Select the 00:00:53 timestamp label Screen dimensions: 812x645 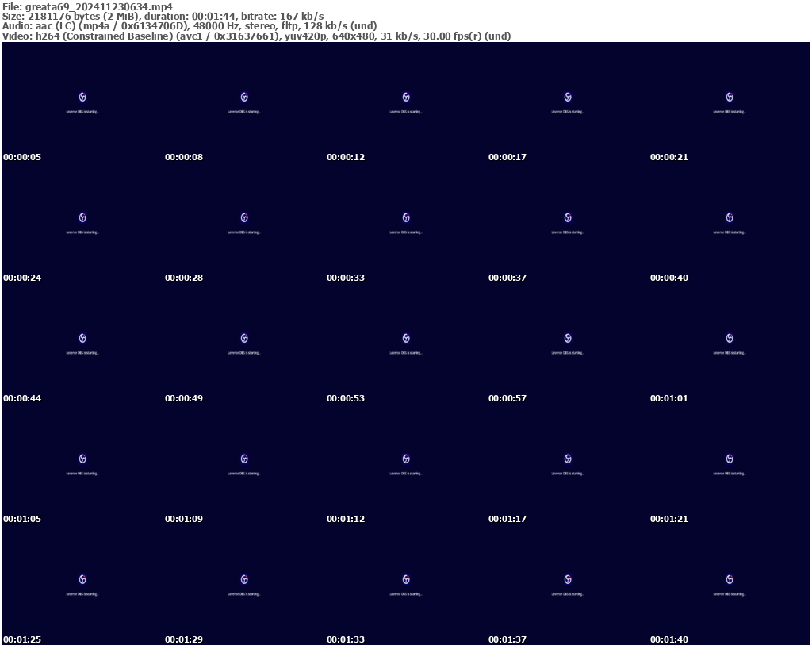click(346, 398)
